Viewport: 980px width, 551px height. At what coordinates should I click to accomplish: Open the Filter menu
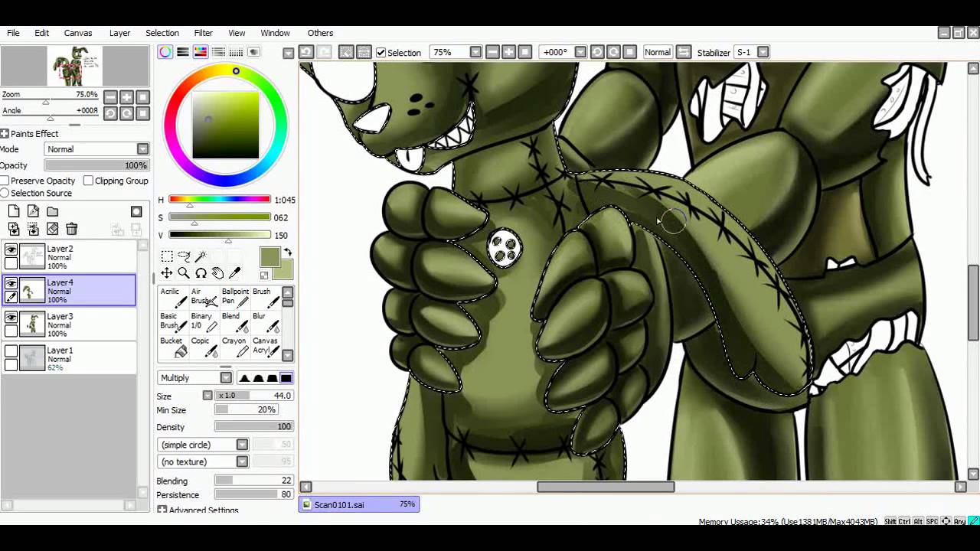pyautogui.click(x=203, y=33)
